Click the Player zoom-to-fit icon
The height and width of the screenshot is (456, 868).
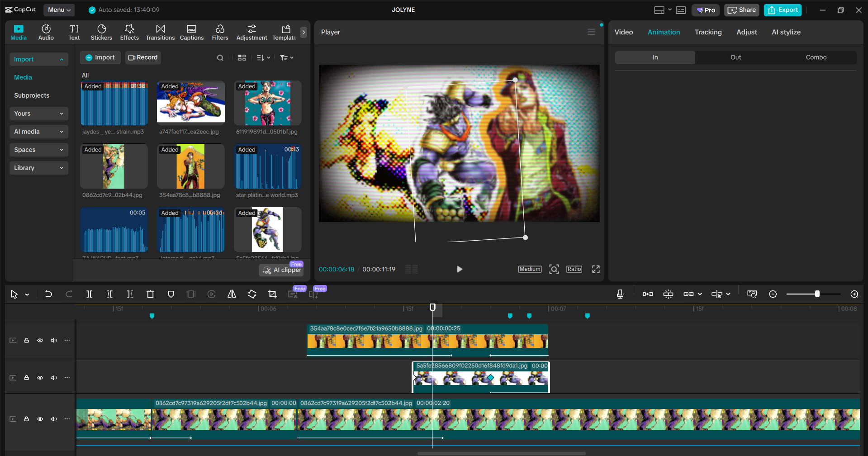click(x=554, y=269)
